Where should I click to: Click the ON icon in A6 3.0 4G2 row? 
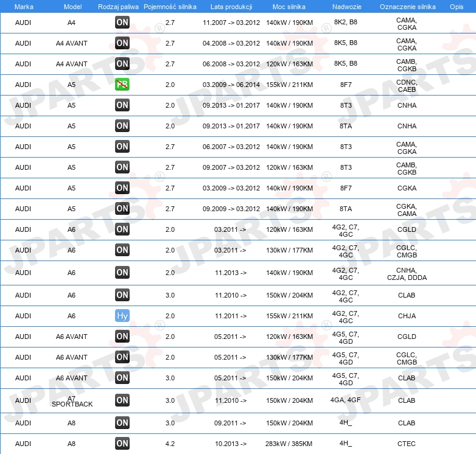tap(122, 295)
